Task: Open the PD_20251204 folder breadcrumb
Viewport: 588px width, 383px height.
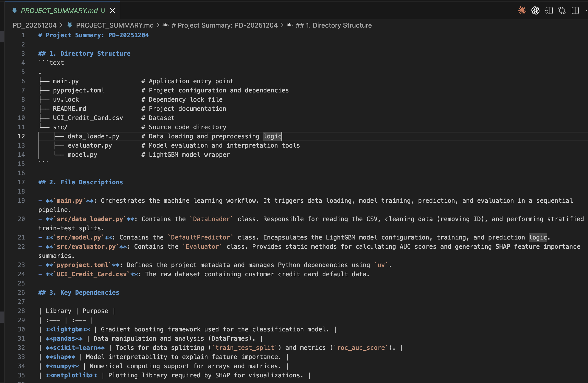Action: 34,25
